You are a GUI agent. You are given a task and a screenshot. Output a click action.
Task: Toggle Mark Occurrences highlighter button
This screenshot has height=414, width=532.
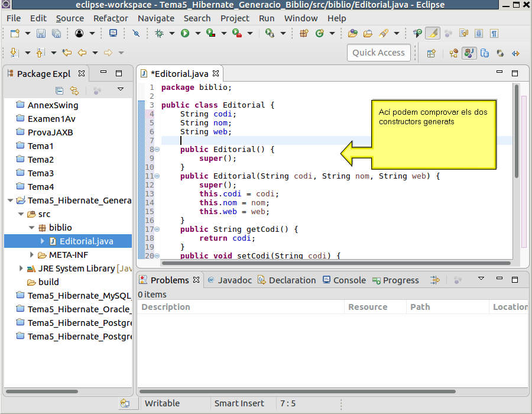[432, 33]
